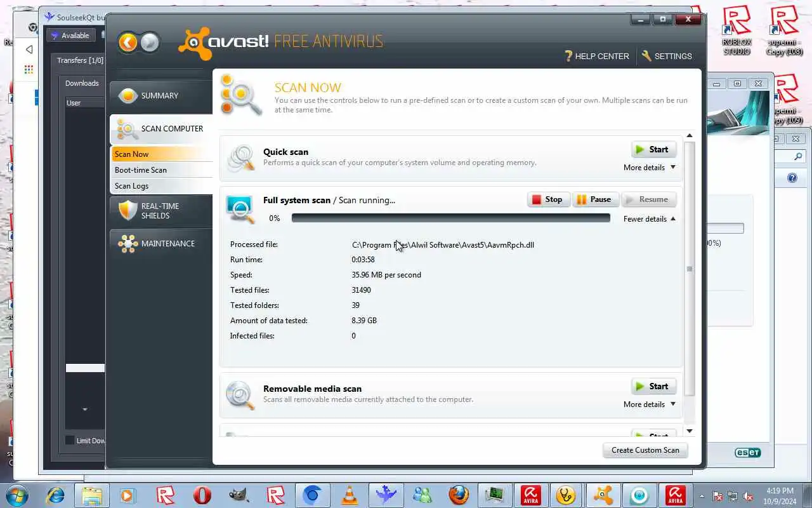
Task: Click the taskbar clock showing 4:19 PM
Action: click(x=780, y=495)
